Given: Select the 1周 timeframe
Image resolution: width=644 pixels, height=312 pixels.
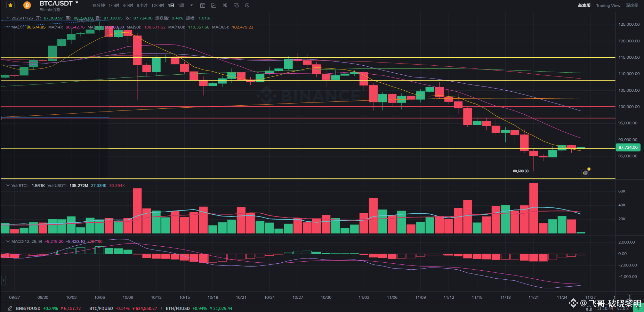Looking at the screenshot, I should (181, 6).
